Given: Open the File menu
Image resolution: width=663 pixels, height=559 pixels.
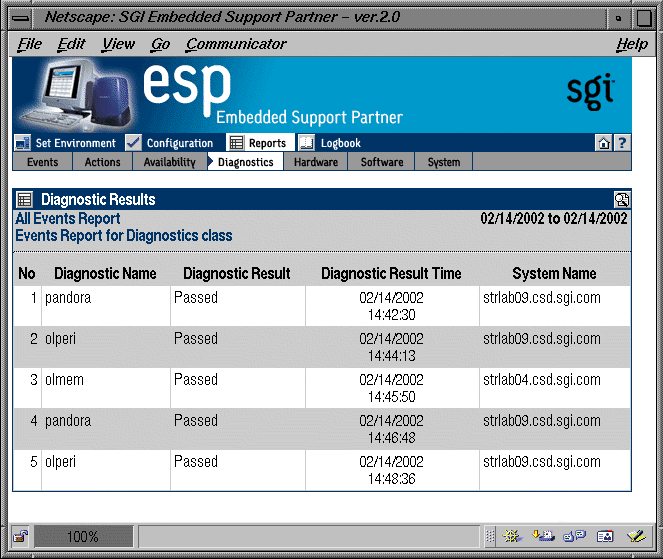Looking at the screenshot, I should [x=30, y=44].
